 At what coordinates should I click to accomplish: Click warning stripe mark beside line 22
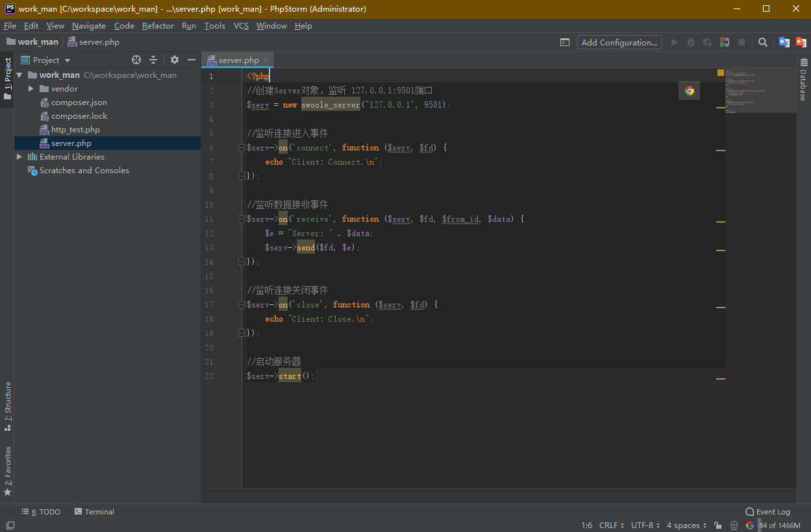(721, 379)
